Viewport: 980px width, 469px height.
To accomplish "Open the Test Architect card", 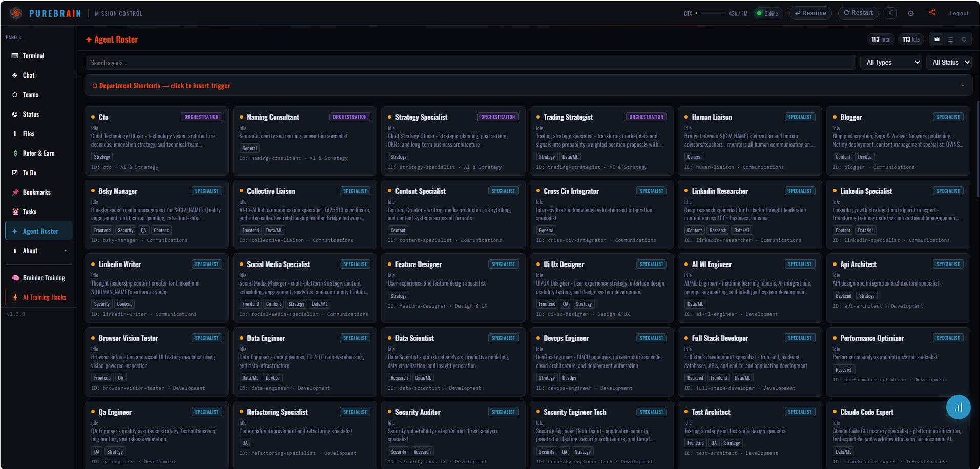I will click(x=749, y=435).
